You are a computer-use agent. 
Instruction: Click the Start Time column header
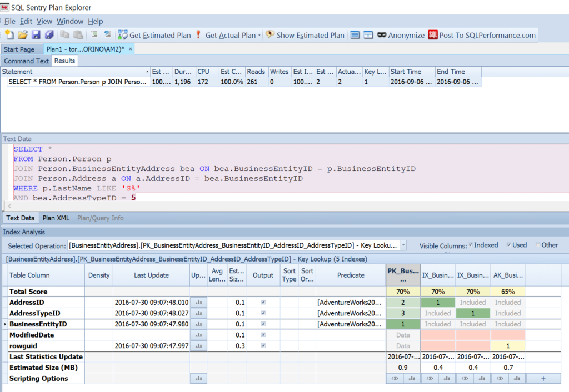click(412, 72)
